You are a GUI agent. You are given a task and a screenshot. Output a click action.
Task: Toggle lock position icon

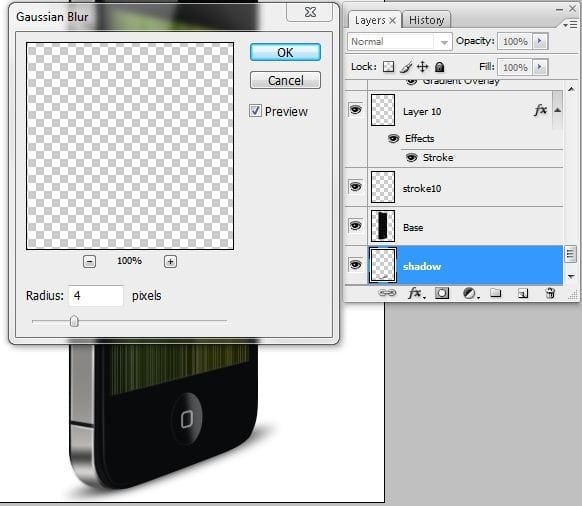point(422,67)
